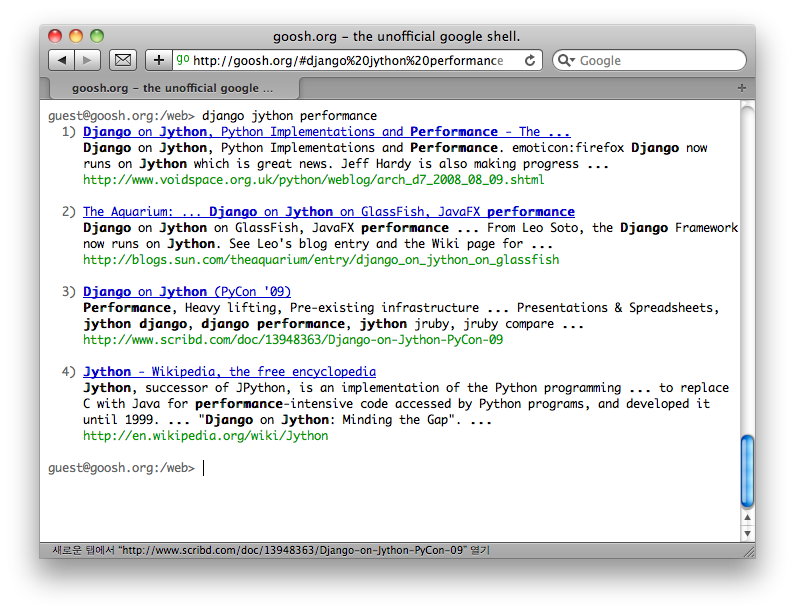Add bookmark with the plus button
This screenshot has height=613, width=795.
tap(159, 60)
